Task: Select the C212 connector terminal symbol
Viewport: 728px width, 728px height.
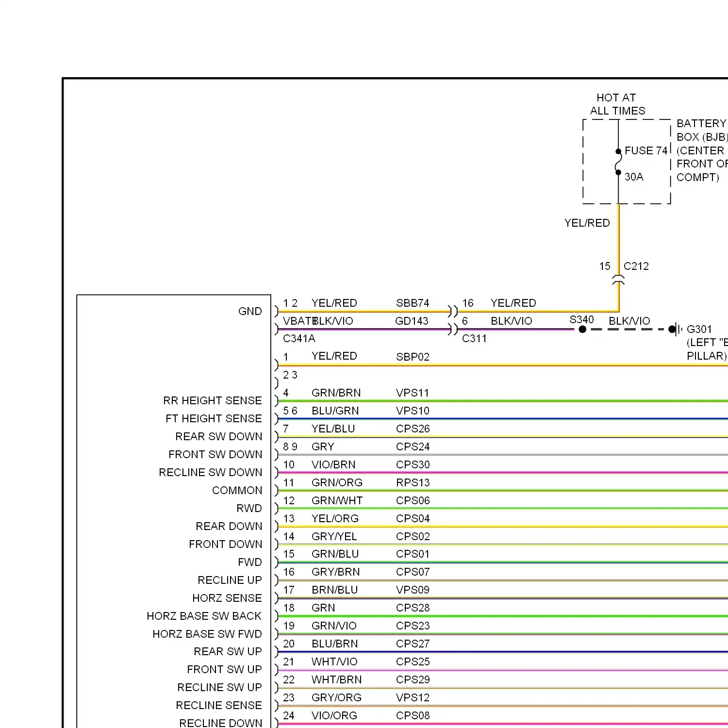Action: coord(618,280)
